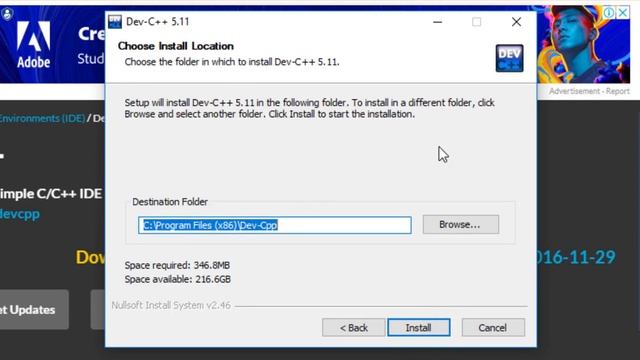
Task: Open the Advertisement - Report link
Action: click(x=589, y=91)
